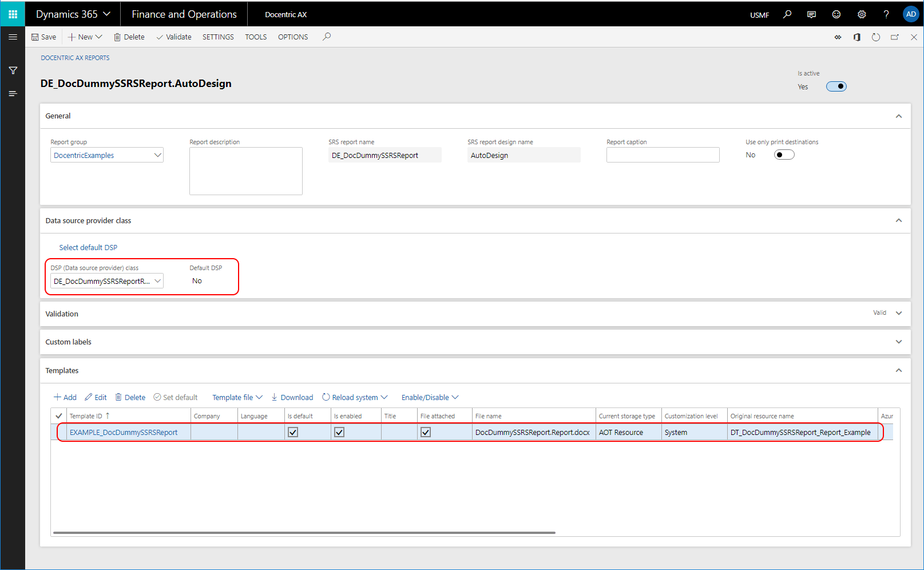The image size is (924, 570).
Task: Collapse the Data source provider class section
Action: [899, 220]
